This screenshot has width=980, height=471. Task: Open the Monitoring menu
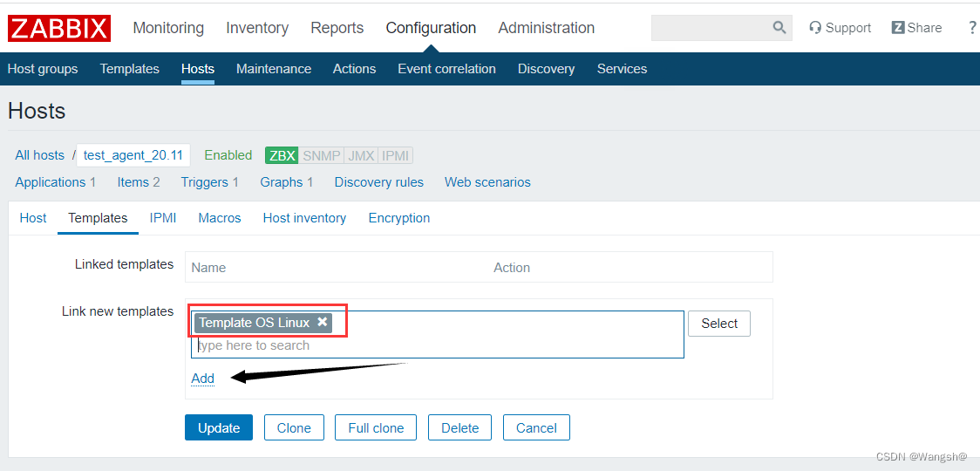pyautogui.click(x=168, y=28)
